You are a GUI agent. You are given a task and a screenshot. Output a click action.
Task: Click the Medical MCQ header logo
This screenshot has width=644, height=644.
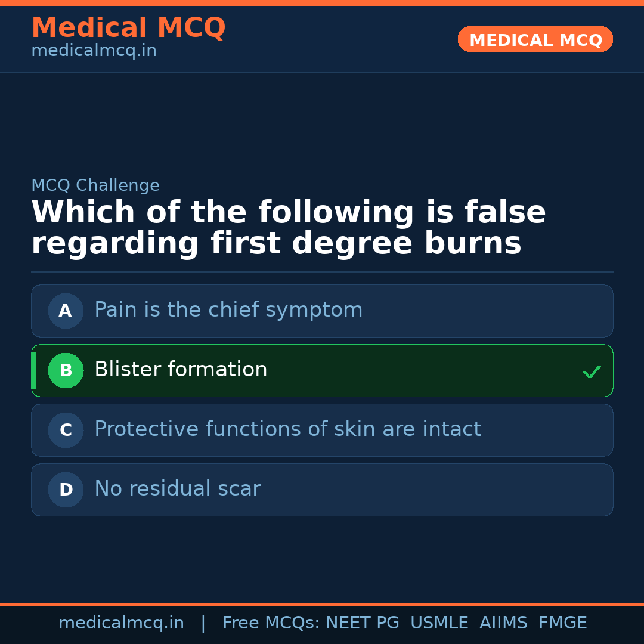coord(128,27)
